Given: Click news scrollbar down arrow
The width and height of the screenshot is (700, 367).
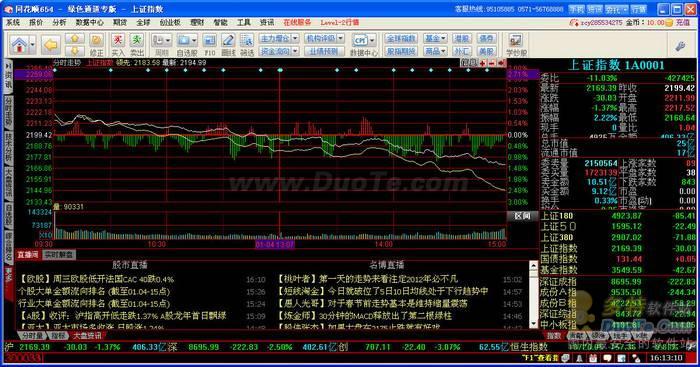Looking at the screenshot, I should click(533, 324).
